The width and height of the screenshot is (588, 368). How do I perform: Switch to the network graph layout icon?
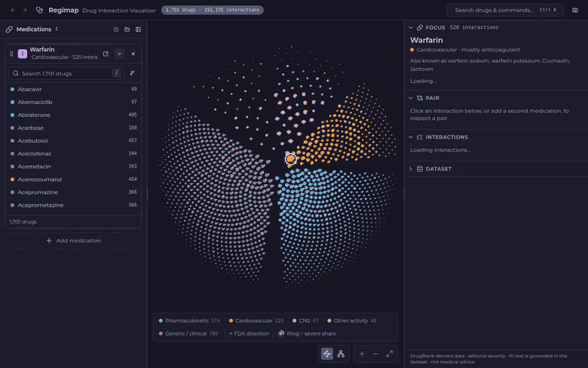tap(341, 354)
